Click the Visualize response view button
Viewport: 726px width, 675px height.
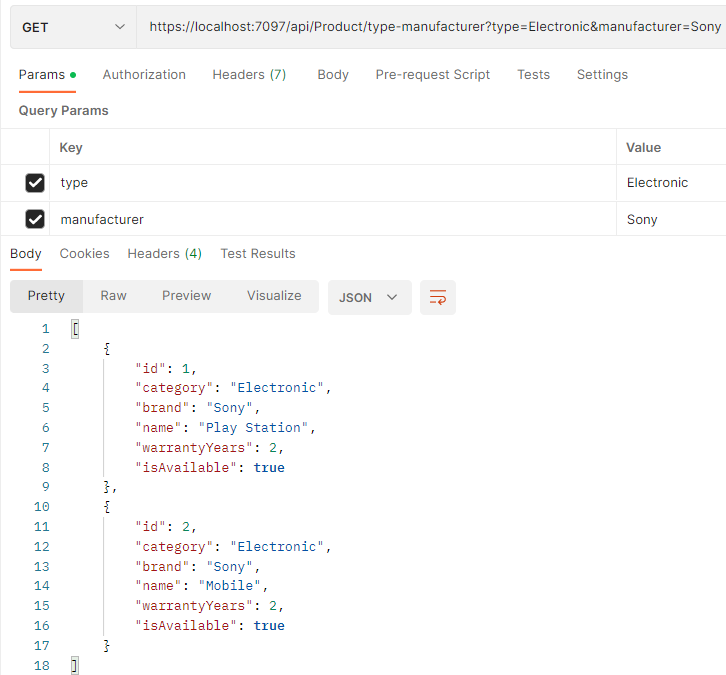[274, 296]
